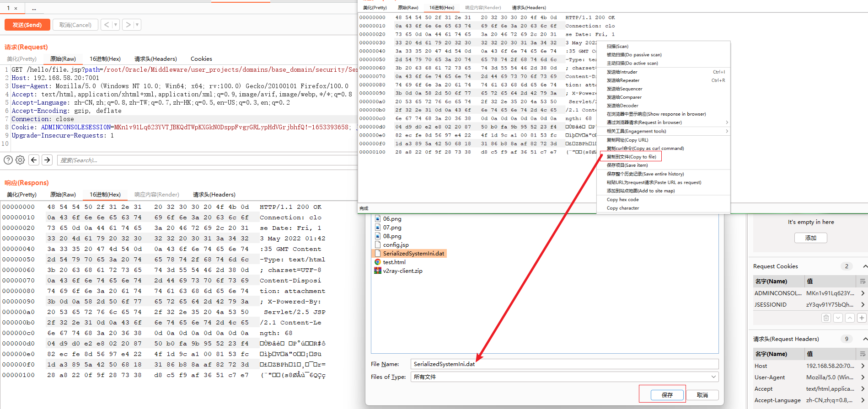This screenshot has height=409, width=868.
Task: Click column settings icon in Request Headers table
Action: click(x=863, y=354)
